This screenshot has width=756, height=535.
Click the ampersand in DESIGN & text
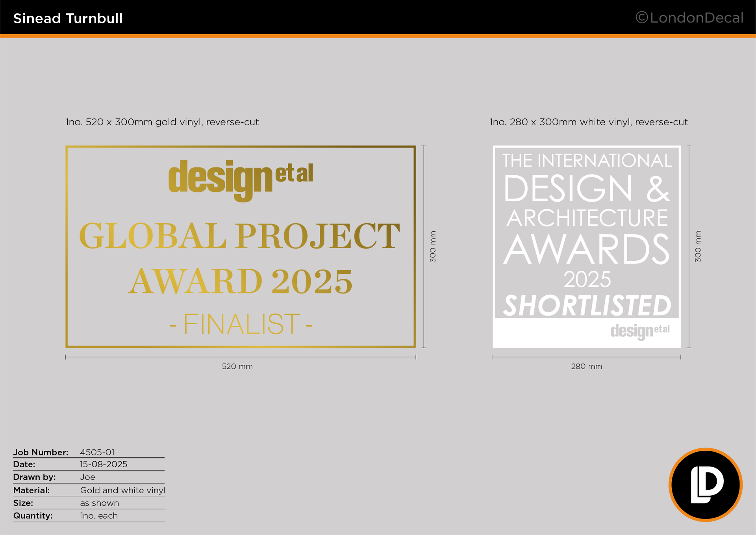(658, 189)
